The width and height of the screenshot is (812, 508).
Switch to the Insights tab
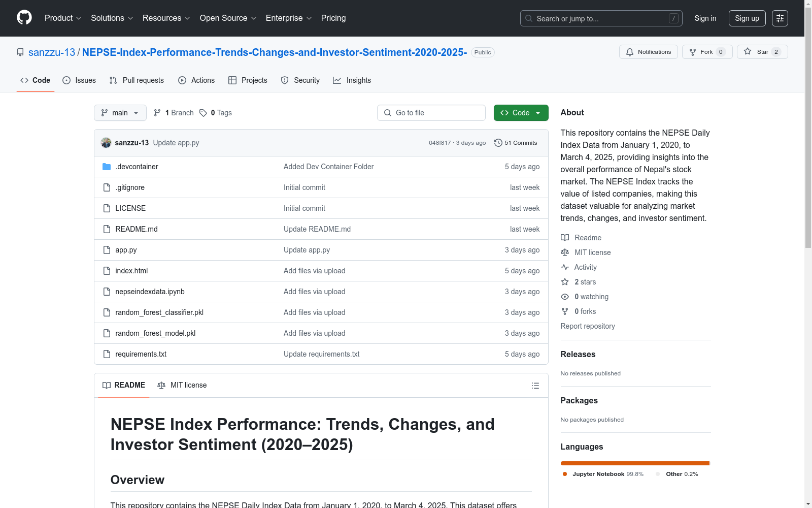(352, 80)
